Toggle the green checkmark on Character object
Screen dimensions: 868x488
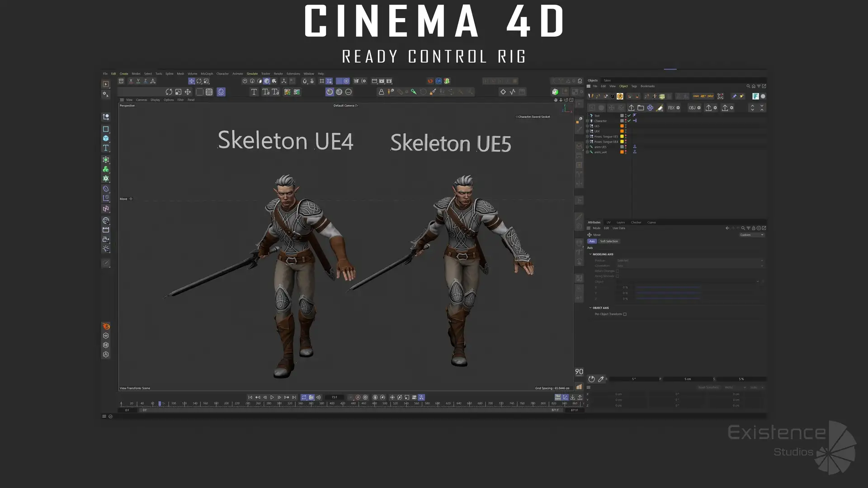(x=629, y=121)
